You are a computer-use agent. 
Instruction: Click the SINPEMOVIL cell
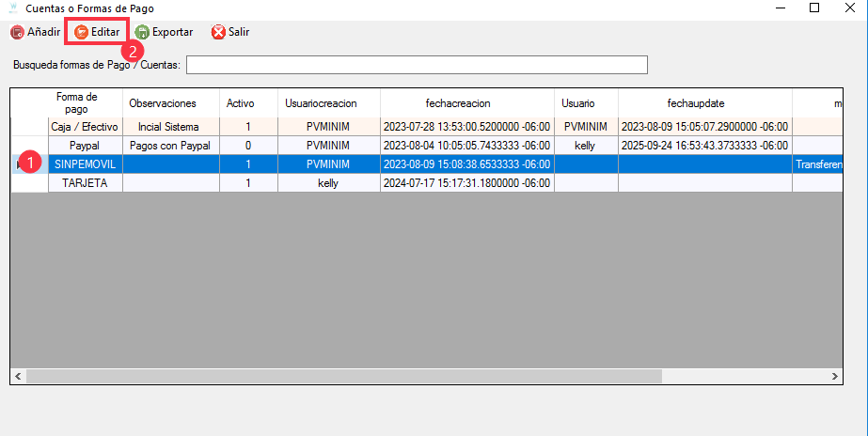(x=85, y=164)
